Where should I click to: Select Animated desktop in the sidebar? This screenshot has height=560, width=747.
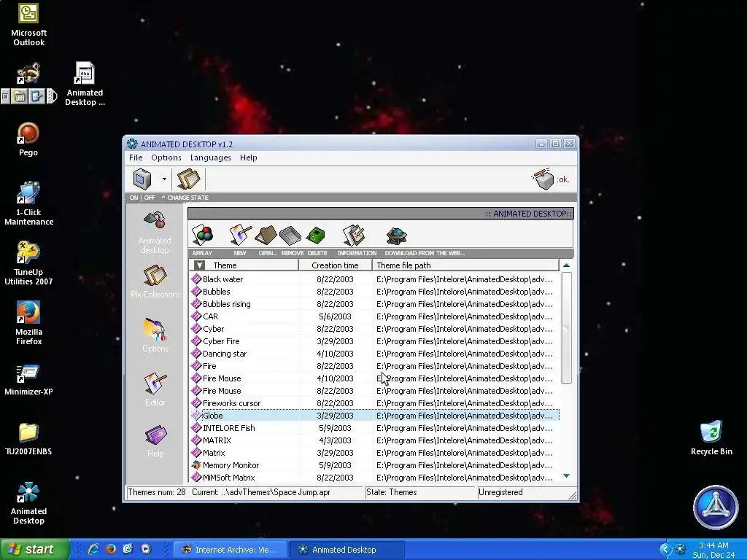coord(155,233)
